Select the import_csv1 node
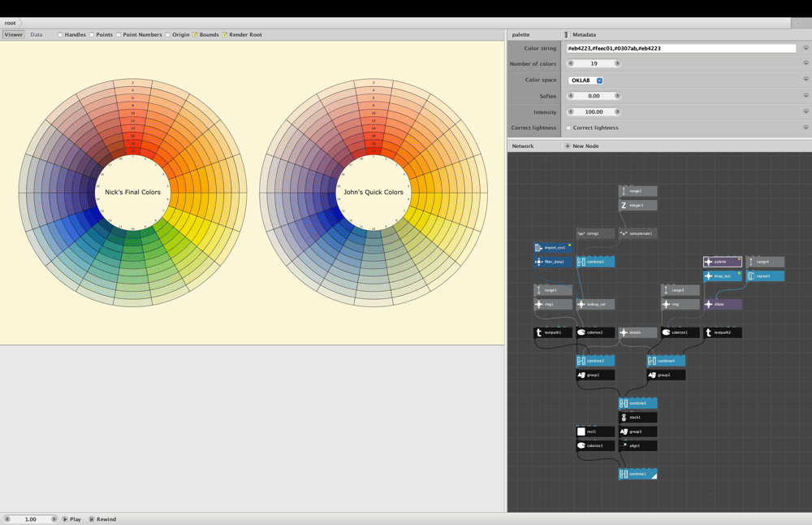This screenshot has height=525, width=812. point(553,248)
